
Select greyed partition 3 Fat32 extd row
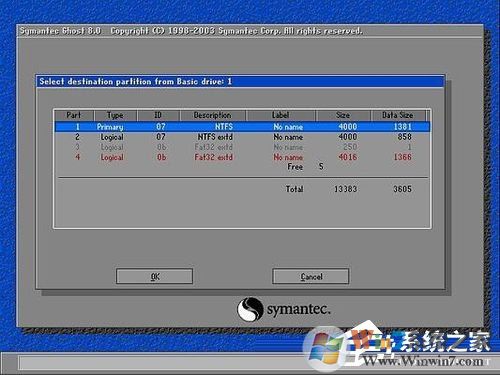point(242,147)
